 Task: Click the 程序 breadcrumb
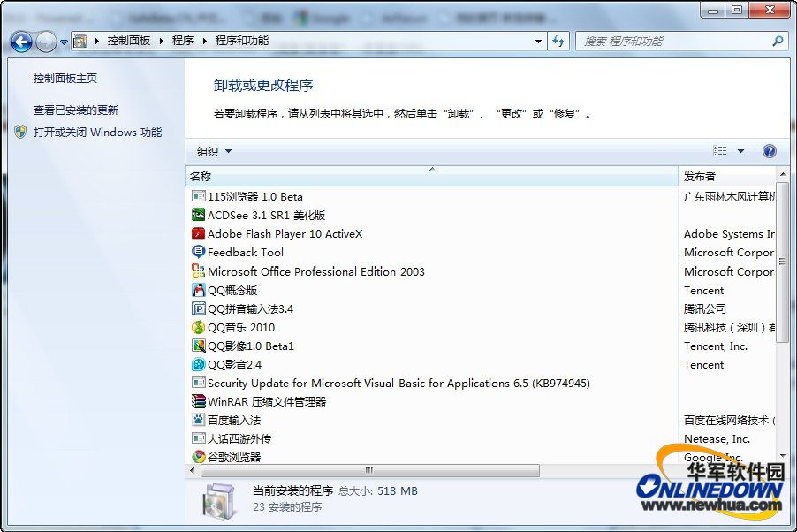coord(183,41)
